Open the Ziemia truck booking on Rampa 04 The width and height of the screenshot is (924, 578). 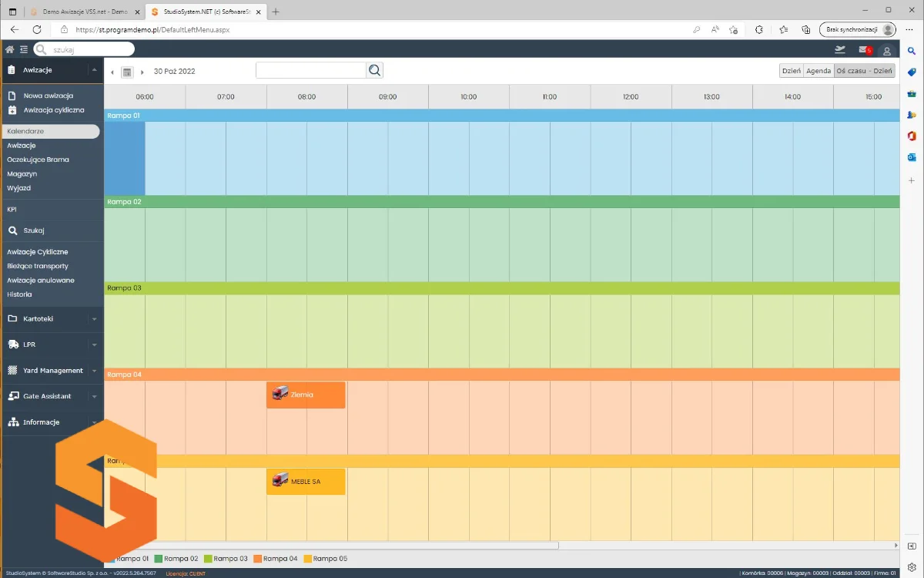[x=306, y=395]
